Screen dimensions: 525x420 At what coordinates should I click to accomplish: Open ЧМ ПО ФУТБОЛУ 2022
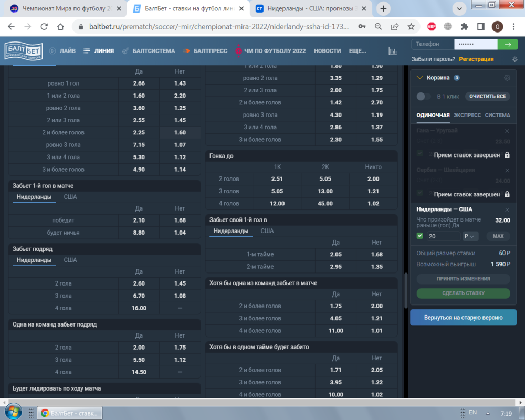(270, 51)
